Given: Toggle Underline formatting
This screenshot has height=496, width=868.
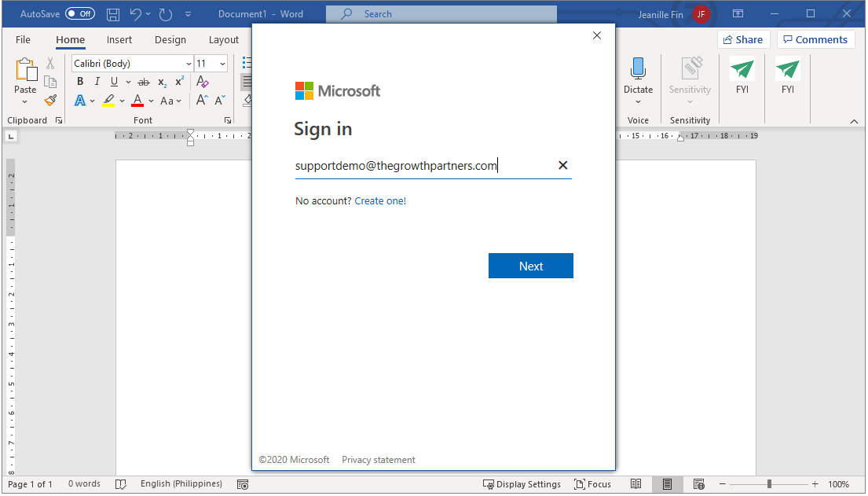Looking at the screenshot, I should click(114, 82).
